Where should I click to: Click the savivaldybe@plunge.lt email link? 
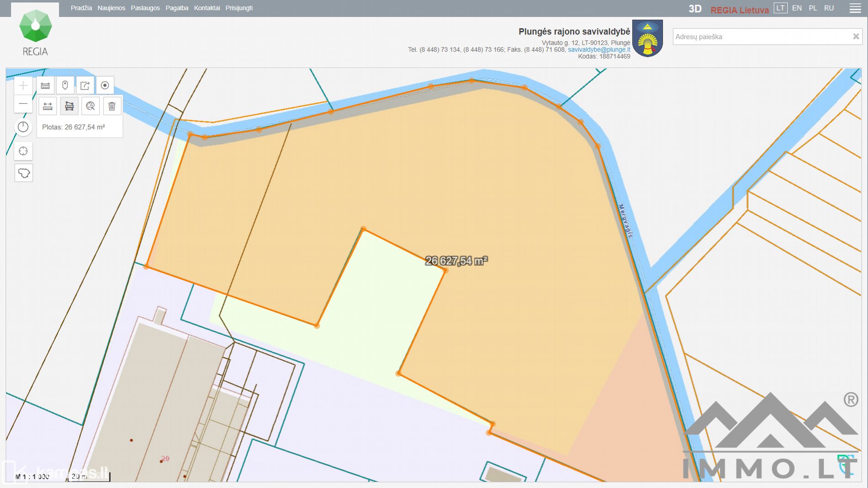(598, 50)
